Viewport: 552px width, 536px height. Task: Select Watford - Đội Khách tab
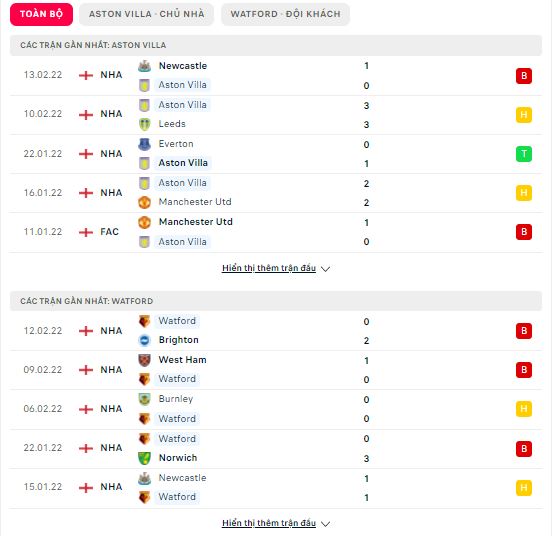(x=286, y=14)
